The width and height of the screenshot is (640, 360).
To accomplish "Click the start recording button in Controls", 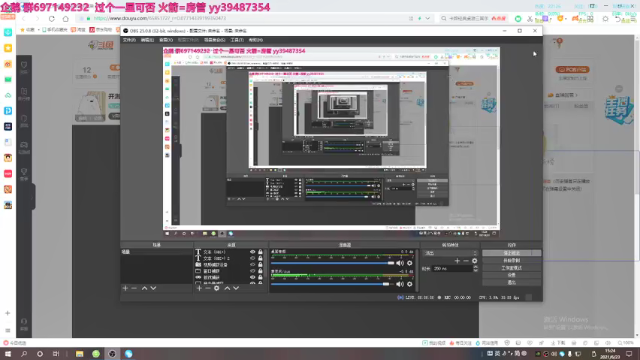I will (x=512, y=260).
